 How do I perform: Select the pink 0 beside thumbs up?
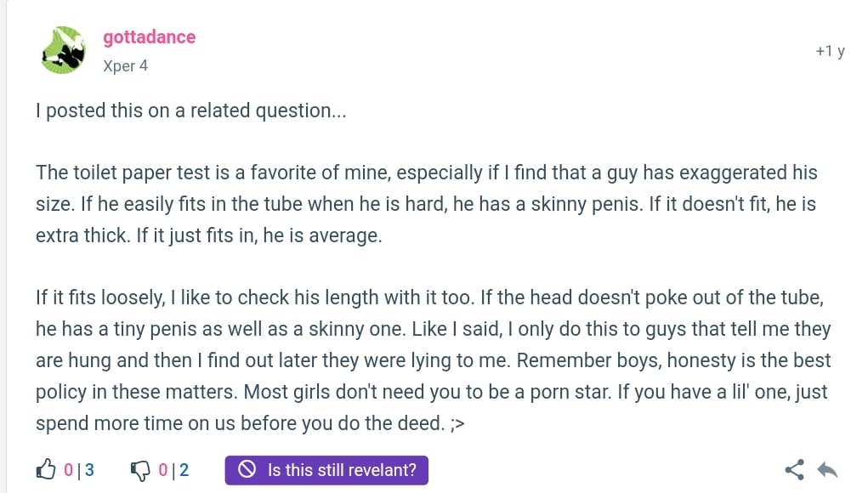[68, 470]
